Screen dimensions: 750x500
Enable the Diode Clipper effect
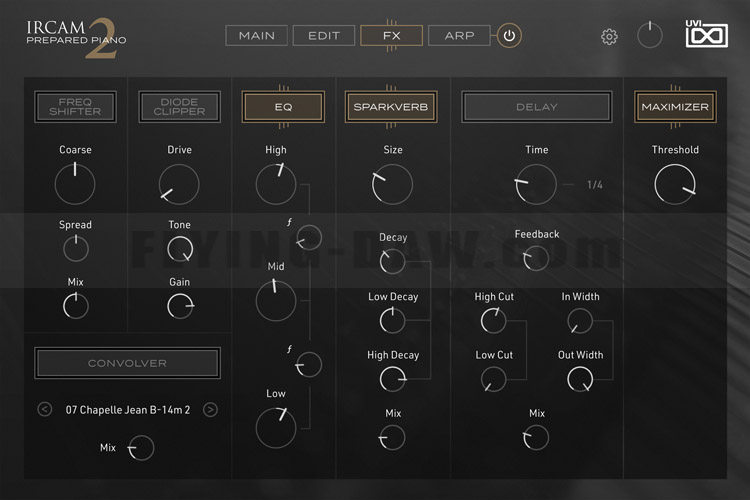pyautogui.click(x=179, y=107)
